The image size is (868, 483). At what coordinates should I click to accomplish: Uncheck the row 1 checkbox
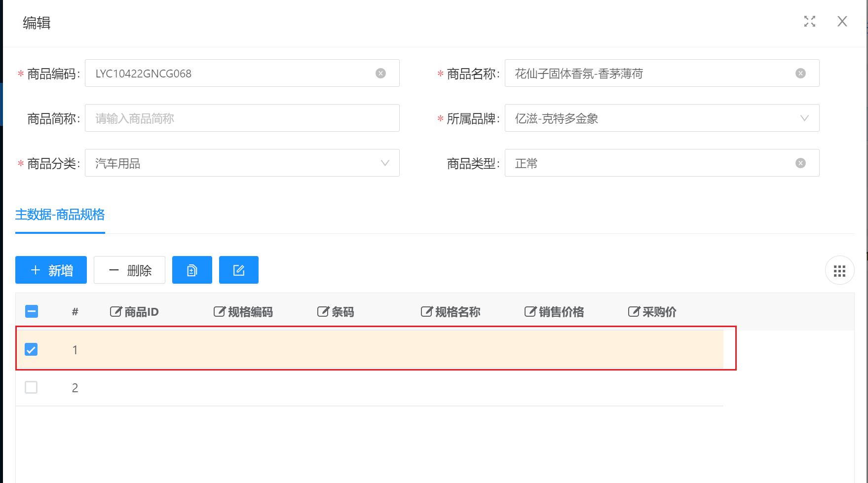[x=31, y=349]
